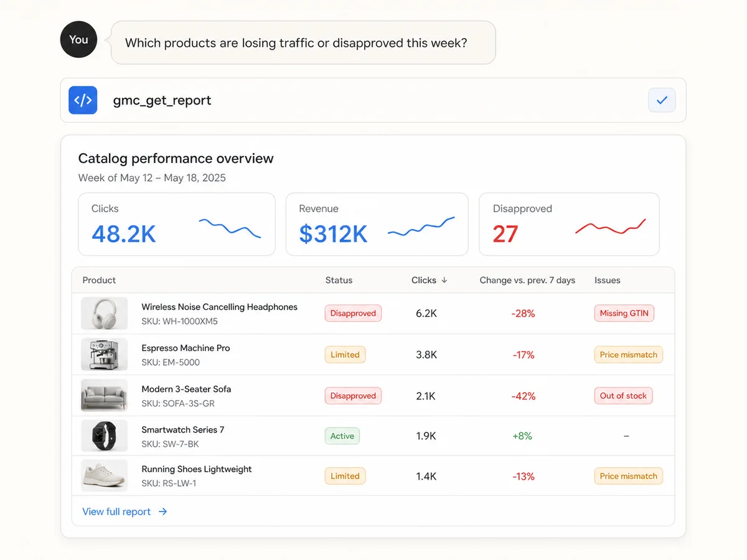Click the You avatar circle
747x560 pixels.
(78, 40)
